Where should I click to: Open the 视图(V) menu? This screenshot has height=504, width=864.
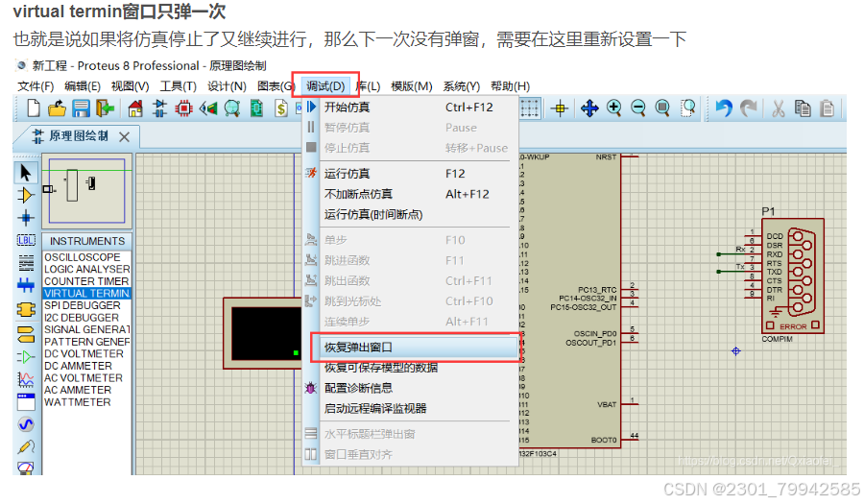130,86
